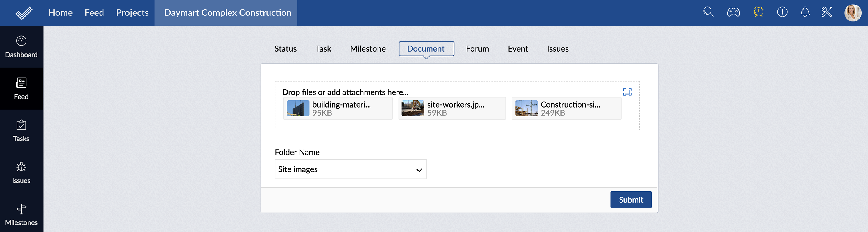The image size is (868, 232).
Task: Open the notifications bell
Action: click(805, 12)
